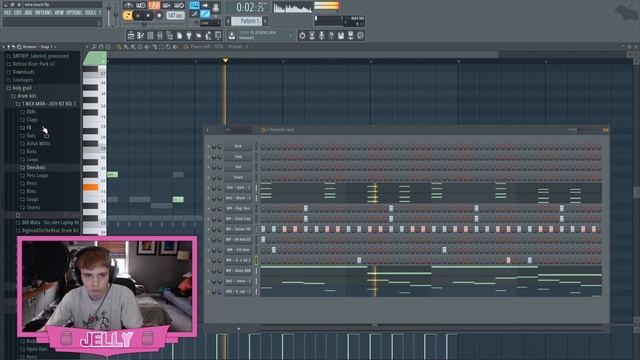Toggle blend recording overdub icon
640x360 pixels.
(166, 5)
